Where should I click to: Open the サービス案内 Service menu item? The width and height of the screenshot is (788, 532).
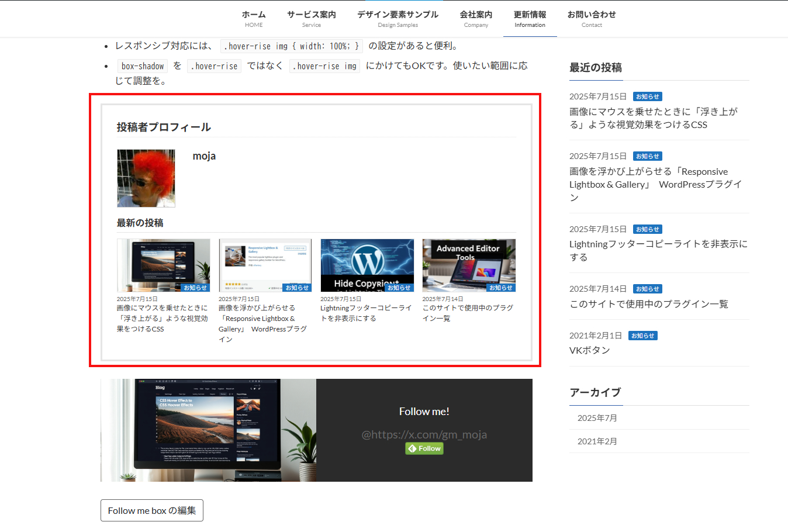pos(311,19)
